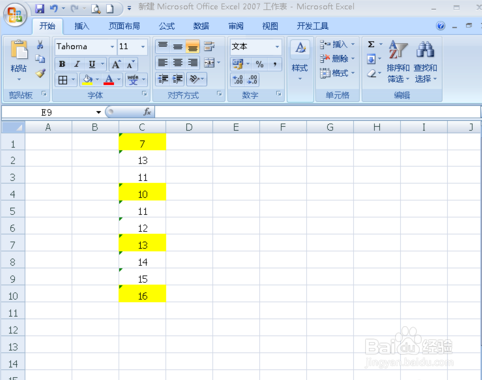Open the Name Box dropdown arrow
The width and height of the screenshot is (482, 380).
click(98, 112)
